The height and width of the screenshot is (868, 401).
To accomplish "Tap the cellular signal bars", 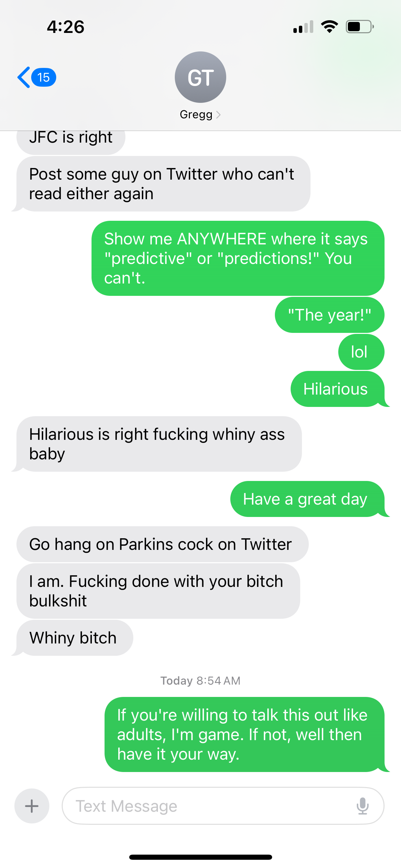I will pyautogui.click(x=303, y=26).
